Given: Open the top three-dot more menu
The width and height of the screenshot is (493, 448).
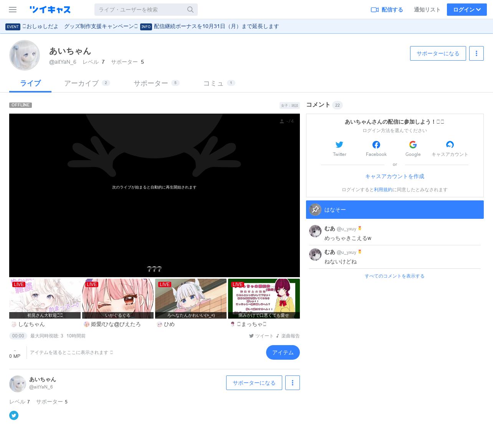Looking at the screenshot, I should coord(476,53).
